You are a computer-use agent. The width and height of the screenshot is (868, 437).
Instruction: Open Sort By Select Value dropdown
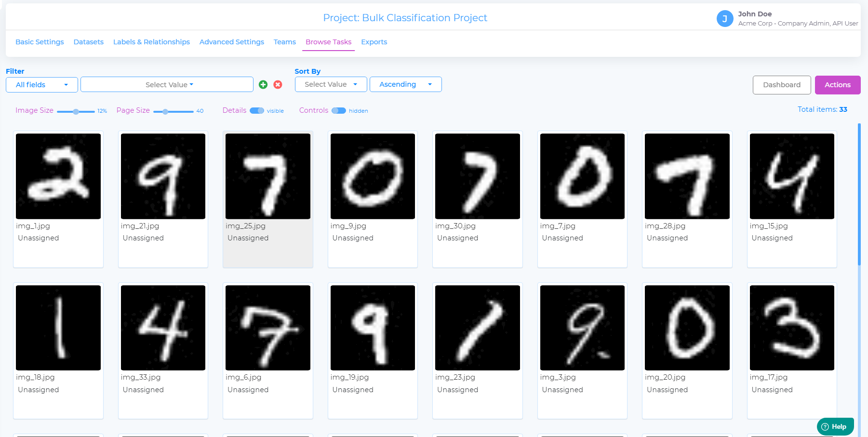(x=331, y=84)
